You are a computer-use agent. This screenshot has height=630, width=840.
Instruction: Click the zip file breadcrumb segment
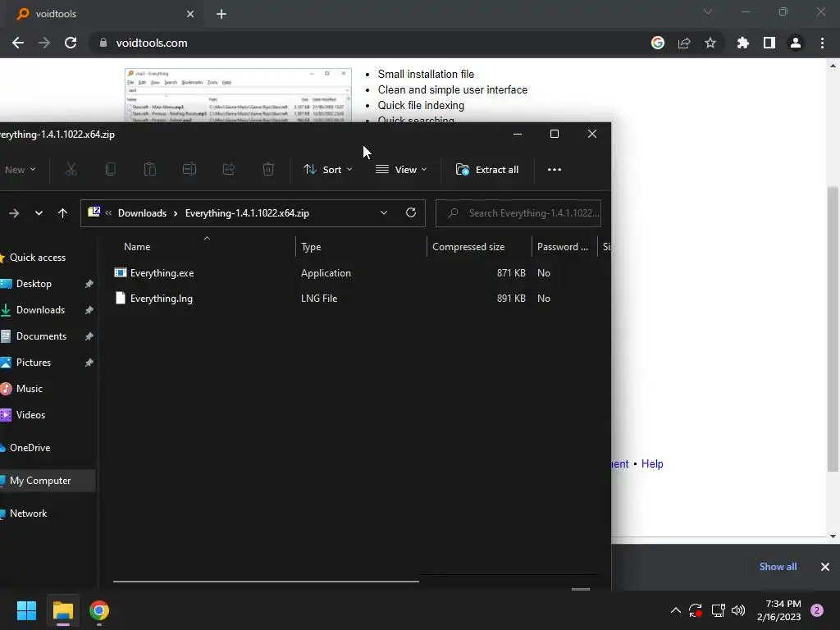pos(247,213)
